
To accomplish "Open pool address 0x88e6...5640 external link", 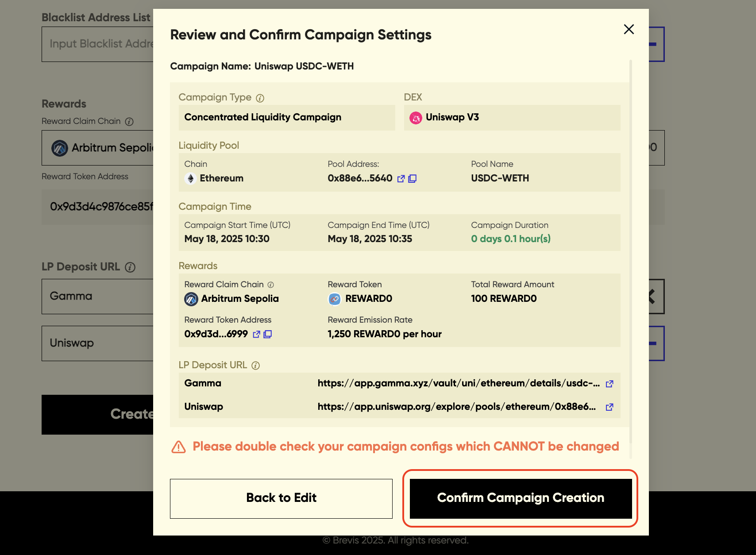I will click(401, 179).
